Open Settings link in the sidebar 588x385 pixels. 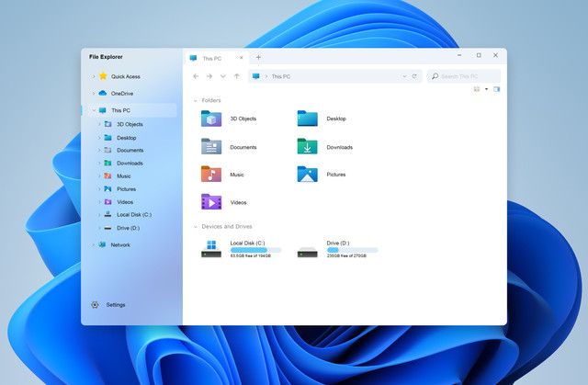pos(116,305)
